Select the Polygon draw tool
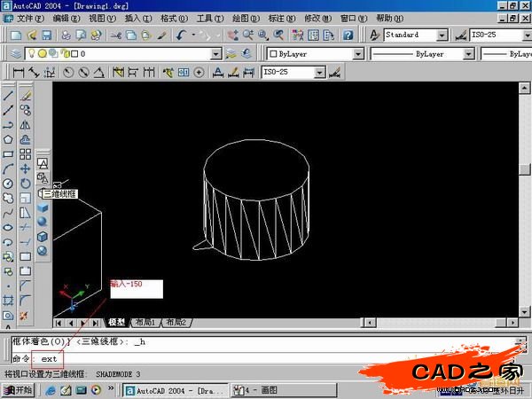The height and width of the screenshot is (399, 532). pos(8,139)
